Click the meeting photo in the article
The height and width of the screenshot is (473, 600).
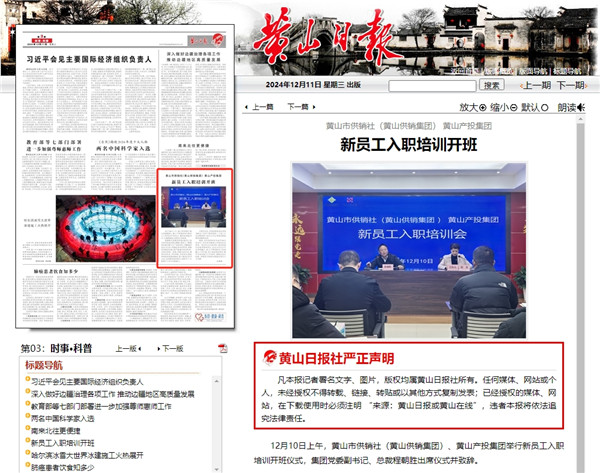coord(409,250)
